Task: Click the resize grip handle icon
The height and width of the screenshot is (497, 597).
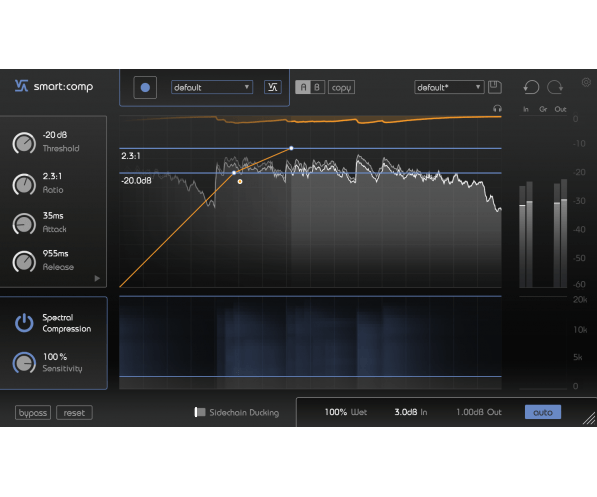Action: click(589, 418)
